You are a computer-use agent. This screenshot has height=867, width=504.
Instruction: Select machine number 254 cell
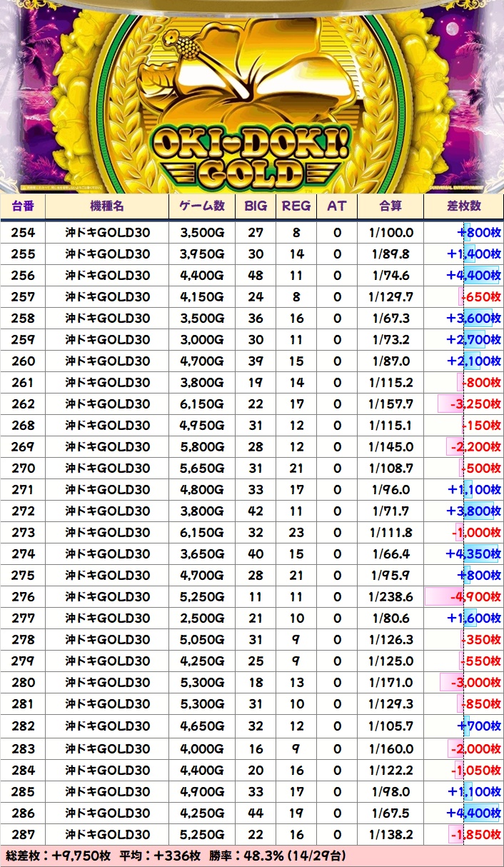[24, 233]
